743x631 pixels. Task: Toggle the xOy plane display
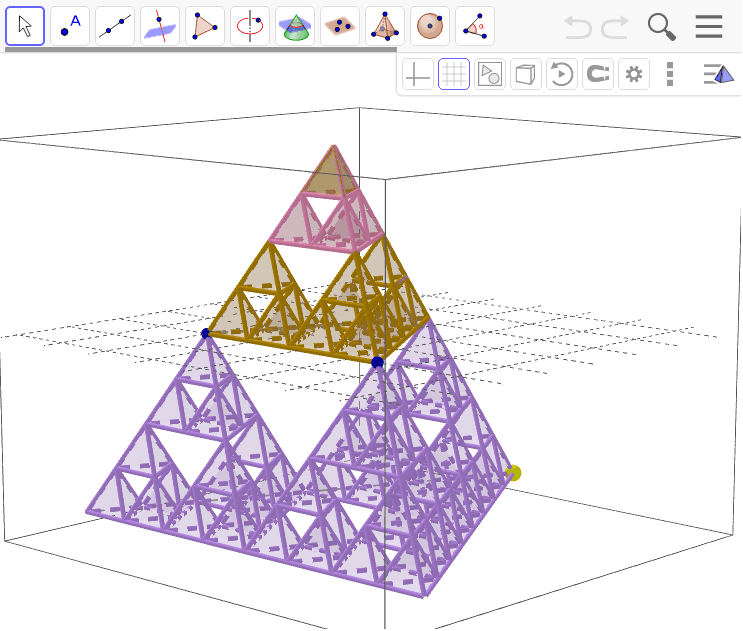[x=489, y=74]
